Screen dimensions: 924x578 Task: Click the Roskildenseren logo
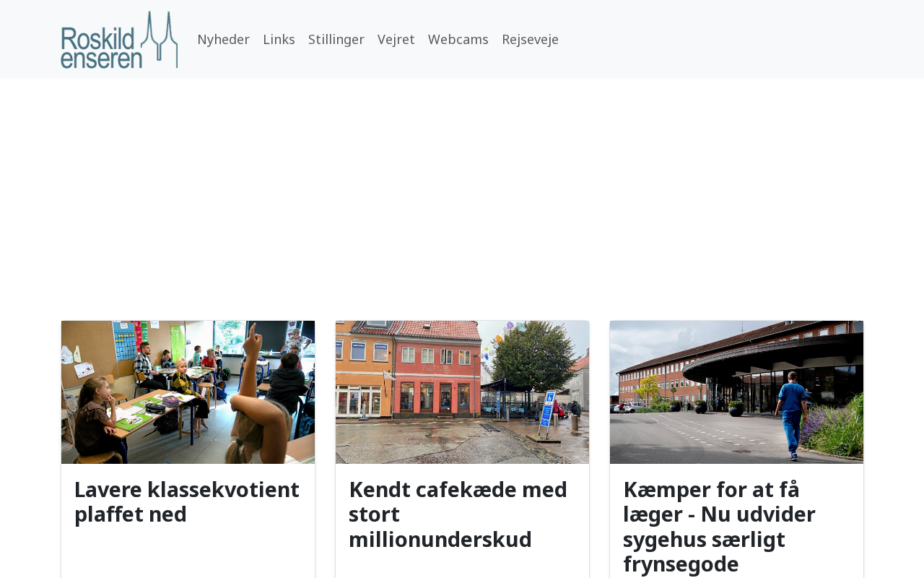point(119,40)
